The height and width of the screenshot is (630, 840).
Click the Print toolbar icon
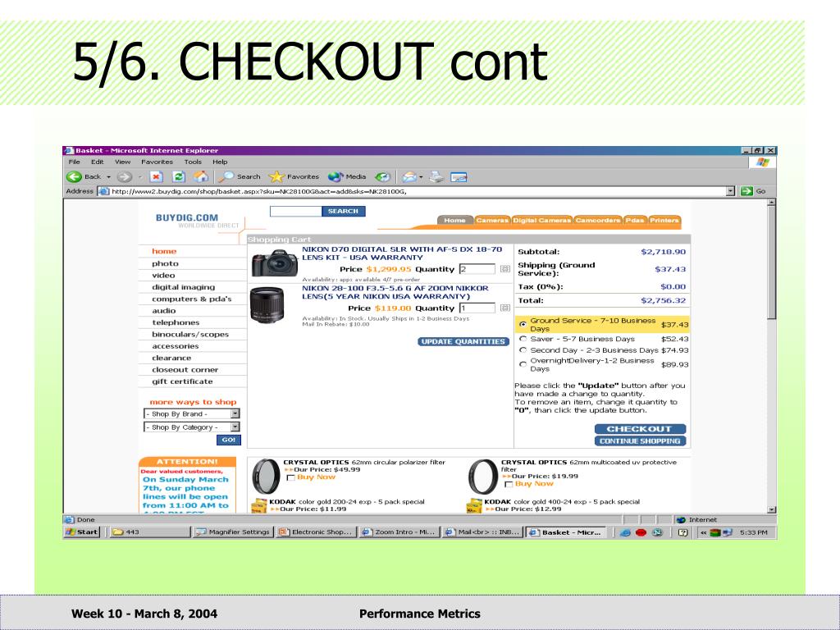click(x=436, y=177)
